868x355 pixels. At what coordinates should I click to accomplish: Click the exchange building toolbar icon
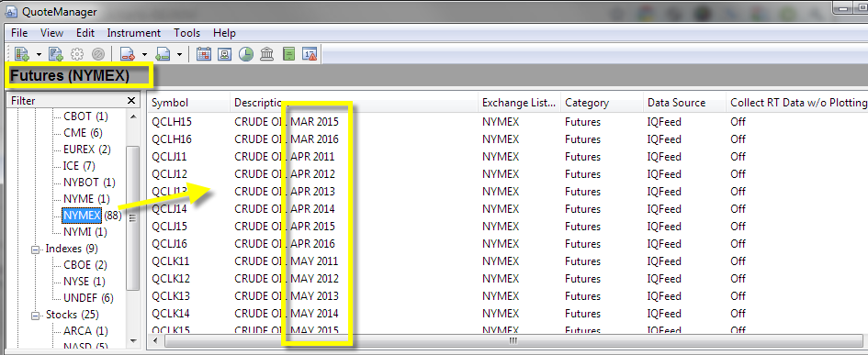pyautogui.click(x=266, y=53)
